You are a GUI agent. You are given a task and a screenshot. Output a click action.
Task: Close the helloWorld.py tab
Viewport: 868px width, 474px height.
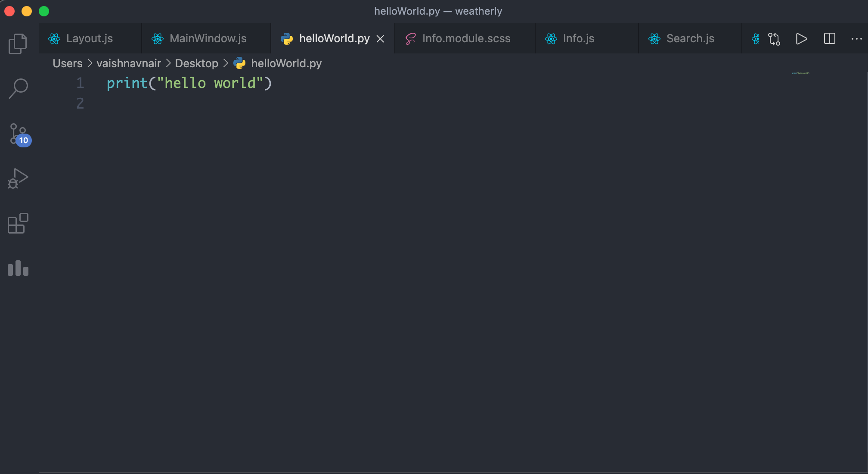(380, 39)
